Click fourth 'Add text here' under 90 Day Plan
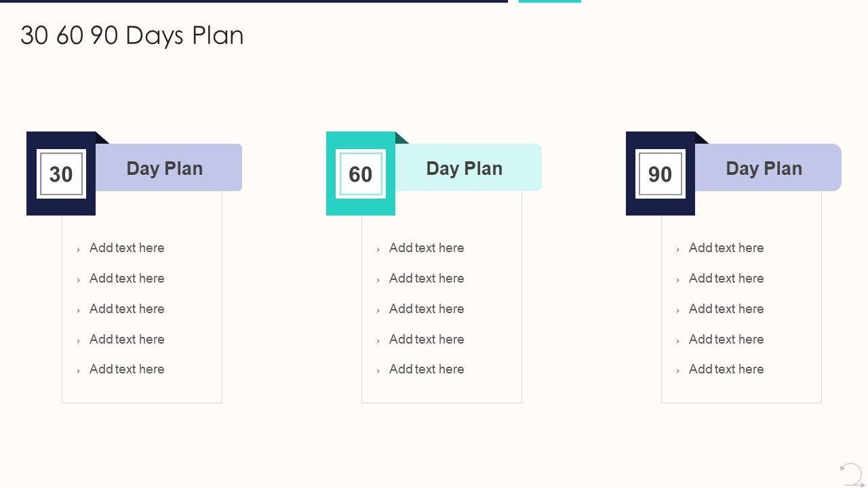 (x=726, y=340)
